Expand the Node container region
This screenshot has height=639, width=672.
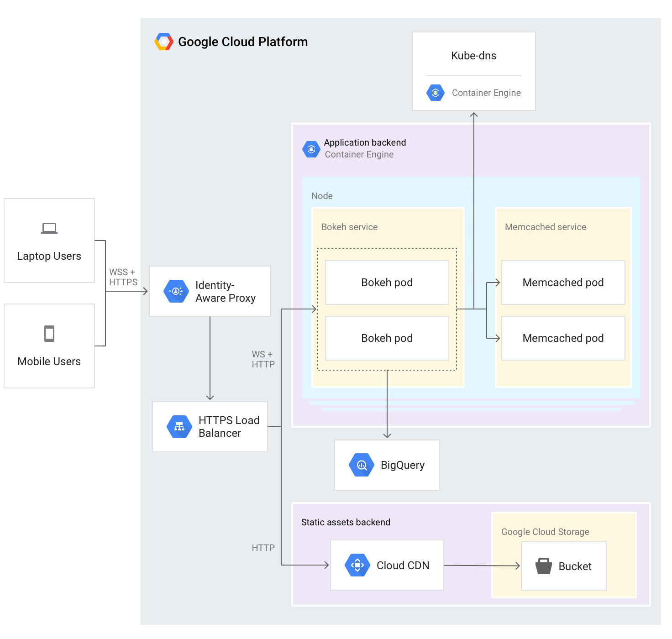point(322,195)
